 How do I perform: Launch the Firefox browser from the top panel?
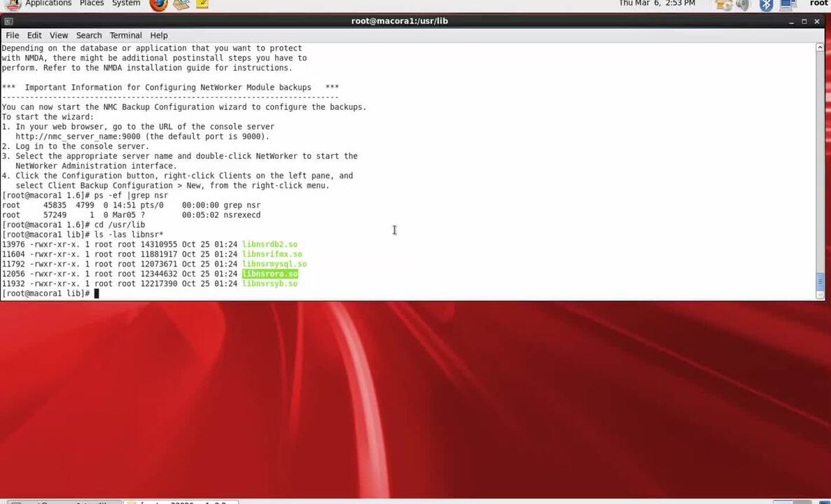pyautogui.click(x=158, y=4)
